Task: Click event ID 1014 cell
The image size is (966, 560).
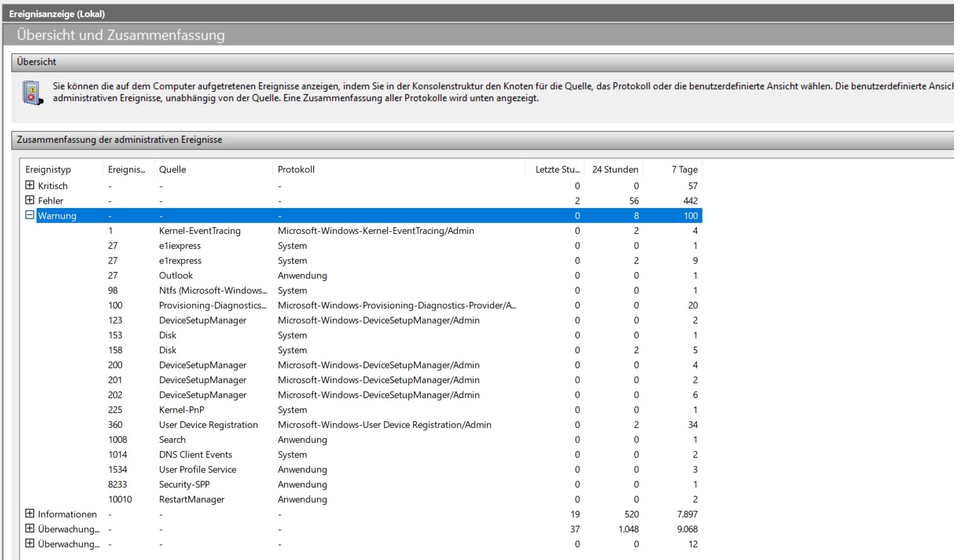Action: [x=118, y=454]
